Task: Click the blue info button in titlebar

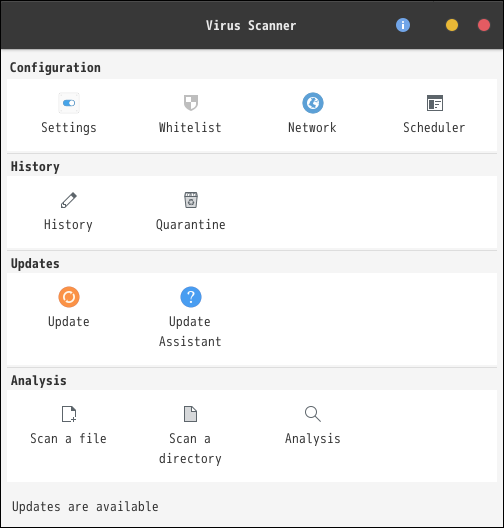Action: [x=403, y=25]
